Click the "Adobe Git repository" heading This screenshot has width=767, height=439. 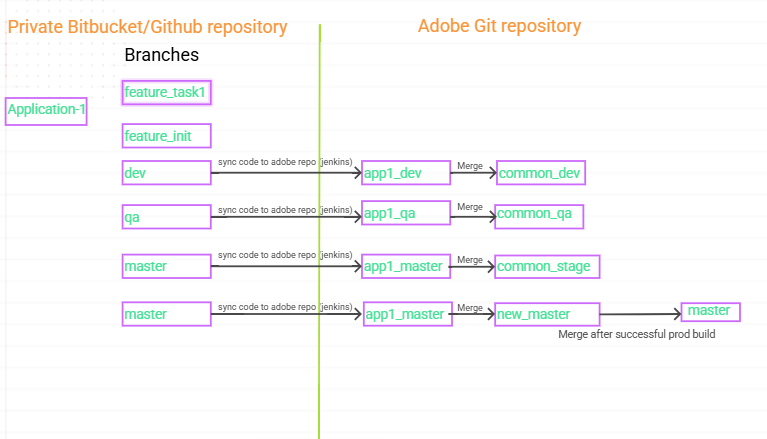(x=499, y=26)
